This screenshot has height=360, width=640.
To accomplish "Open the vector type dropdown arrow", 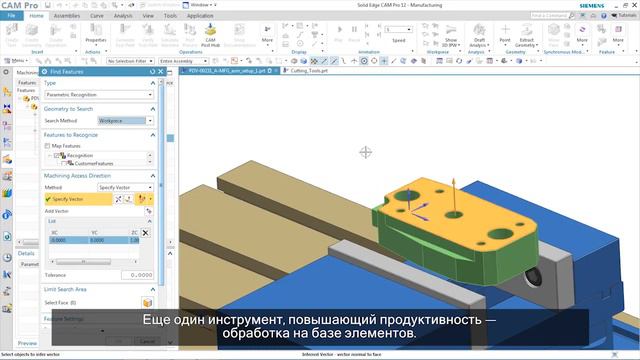I will pyautogui.click(x=150, y=199).
